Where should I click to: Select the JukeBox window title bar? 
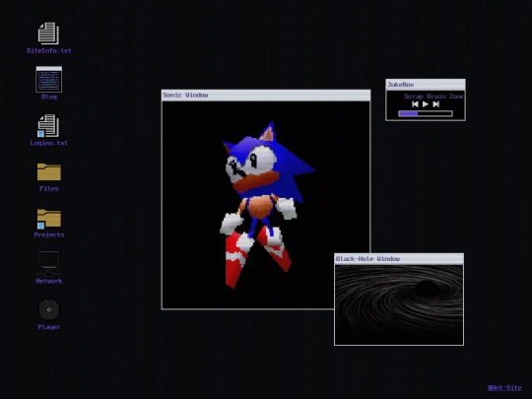coord(426,85)
